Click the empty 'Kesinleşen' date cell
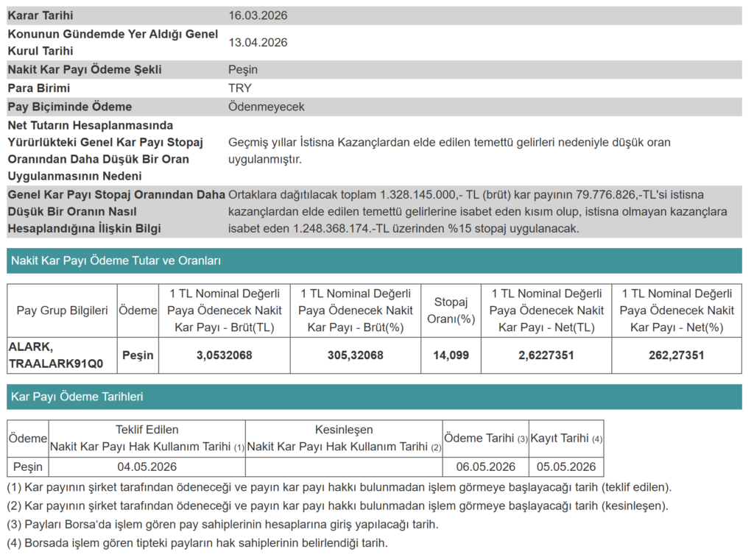Image resolution: width=754 pixels, height=560 pixels. [344, 467]
